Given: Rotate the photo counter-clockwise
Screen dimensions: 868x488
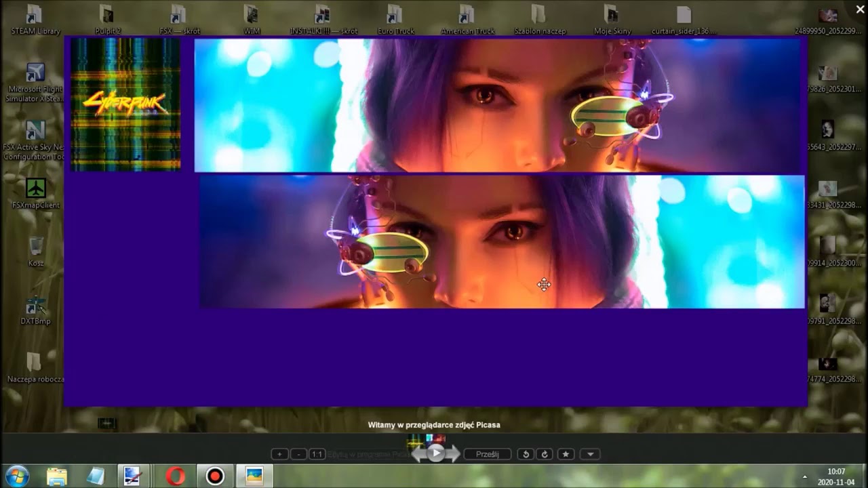Looking at the screenshot, I should tap(524, 454).
